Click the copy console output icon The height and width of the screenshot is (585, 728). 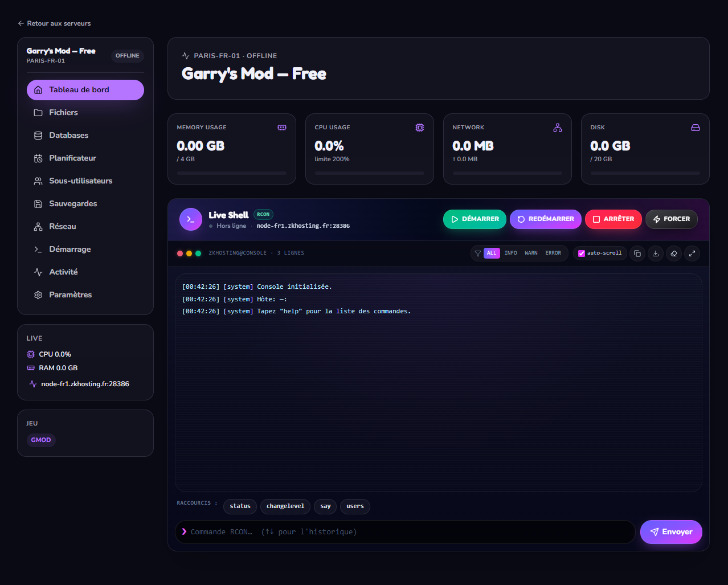637,253
